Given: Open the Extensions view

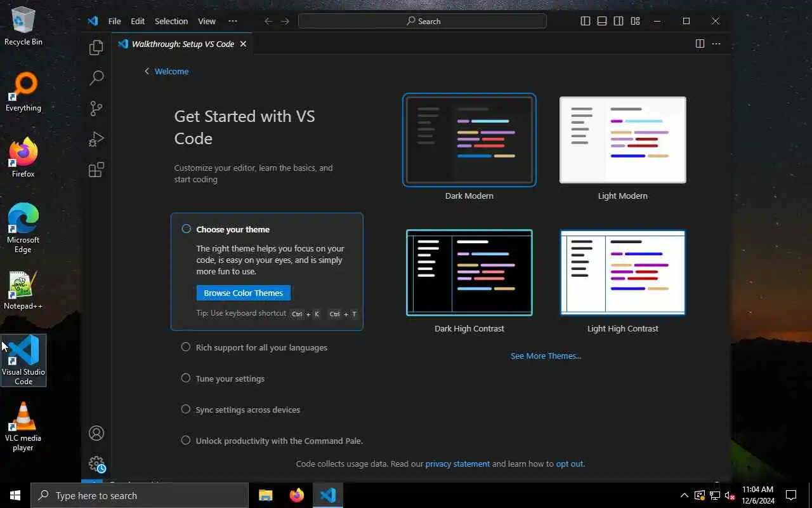Looking at the screenshot, I should [x=96, y=170].
